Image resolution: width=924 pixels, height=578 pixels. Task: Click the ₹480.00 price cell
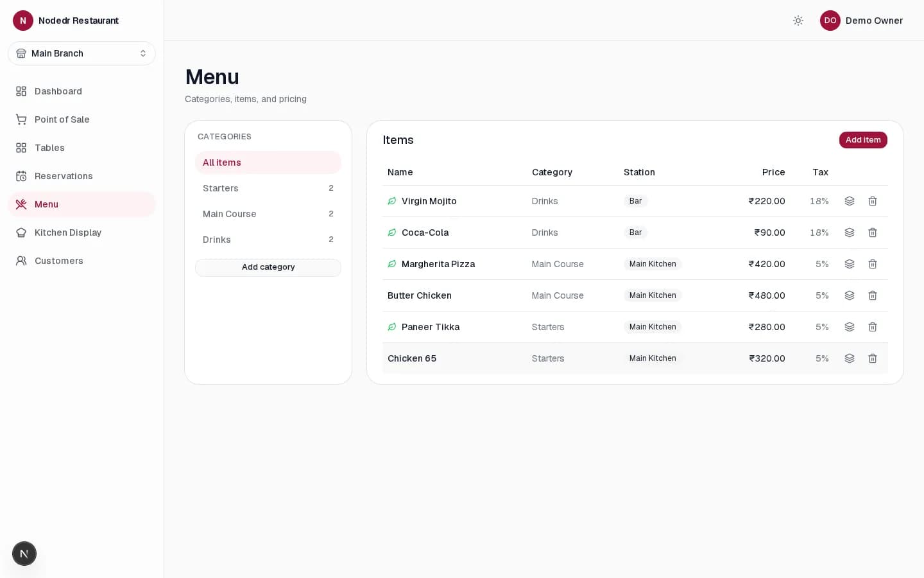(x=767, y=295)
